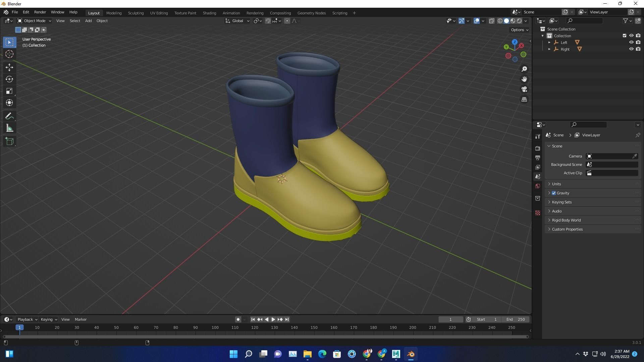Screen dimensions: 644x362
Task: Open the Texture properties tab
Action: tap(538, 213)
